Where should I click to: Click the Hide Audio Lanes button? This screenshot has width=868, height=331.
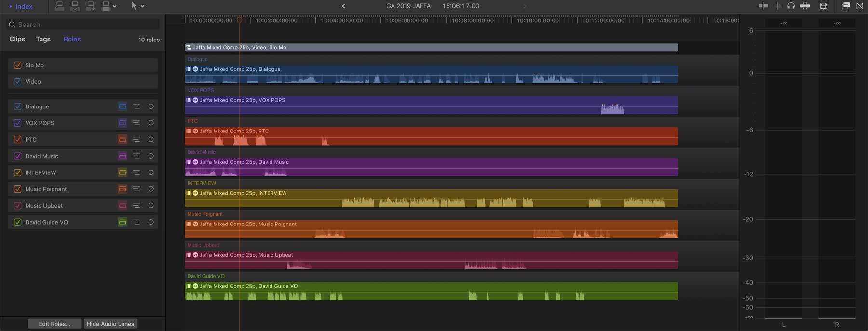point(110,324)
